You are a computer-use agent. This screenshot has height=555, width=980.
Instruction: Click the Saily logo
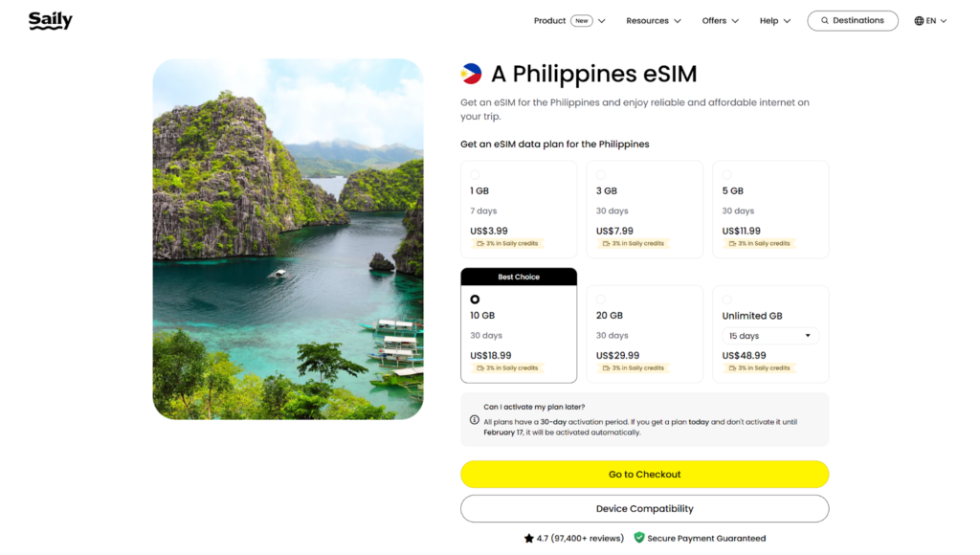[50, 20]
